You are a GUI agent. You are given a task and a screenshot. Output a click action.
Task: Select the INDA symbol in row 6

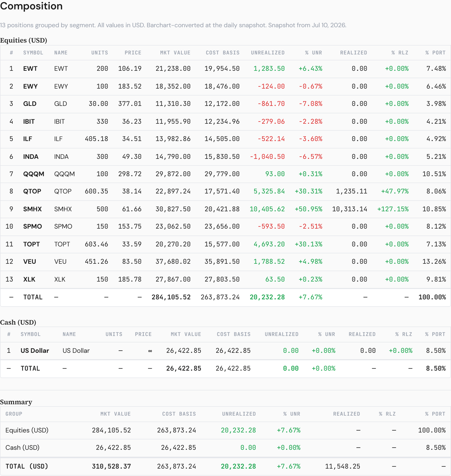pos(31,157)
